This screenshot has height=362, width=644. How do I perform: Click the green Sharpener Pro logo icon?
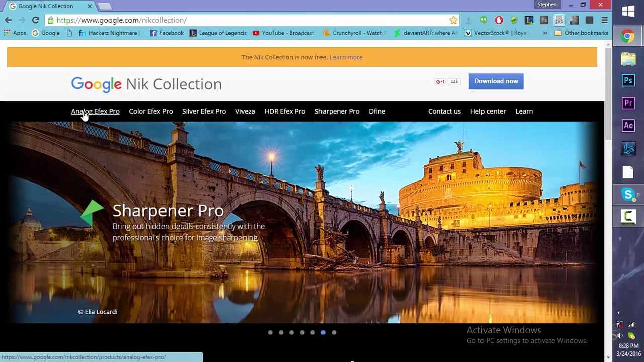coord(93,213)
